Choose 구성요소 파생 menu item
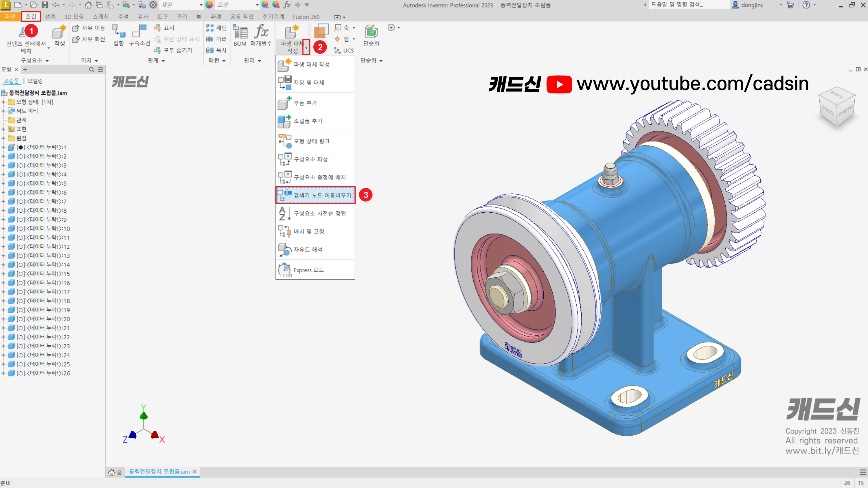The image size is (868, 488). (315, 159)
